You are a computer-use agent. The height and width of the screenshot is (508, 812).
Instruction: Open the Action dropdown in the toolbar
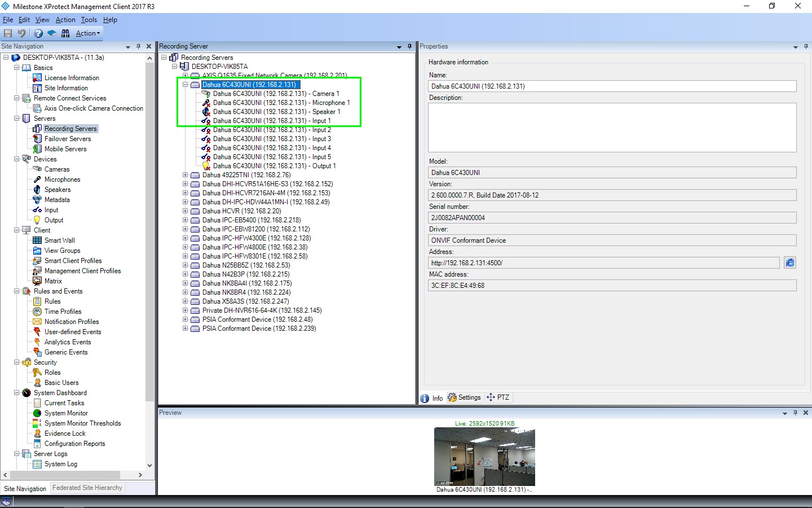pyautogui.click(x=88, y=33)
